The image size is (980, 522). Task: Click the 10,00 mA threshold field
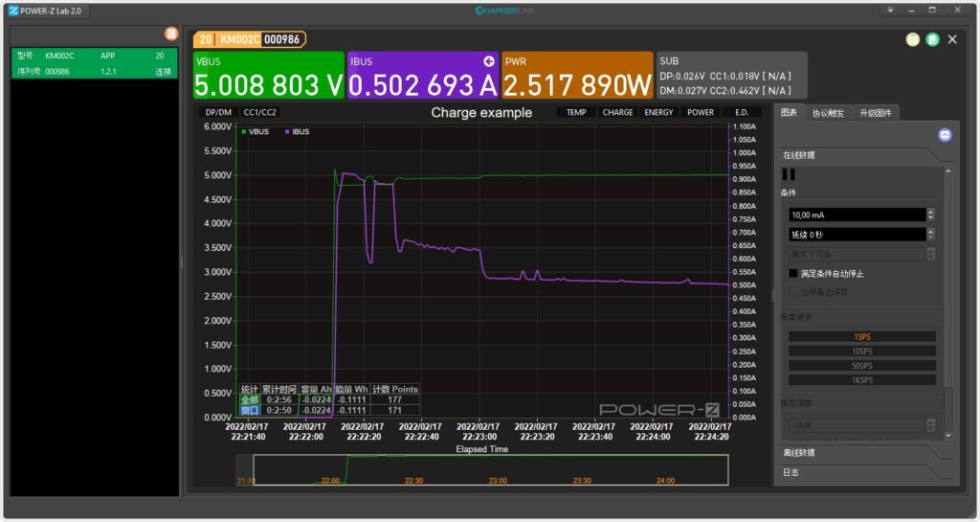point(857,216)
